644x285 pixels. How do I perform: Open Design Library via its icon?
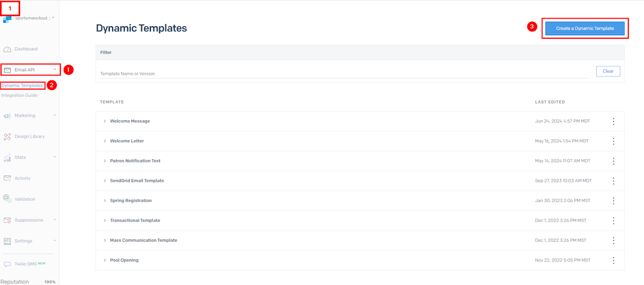click(7, 137)
